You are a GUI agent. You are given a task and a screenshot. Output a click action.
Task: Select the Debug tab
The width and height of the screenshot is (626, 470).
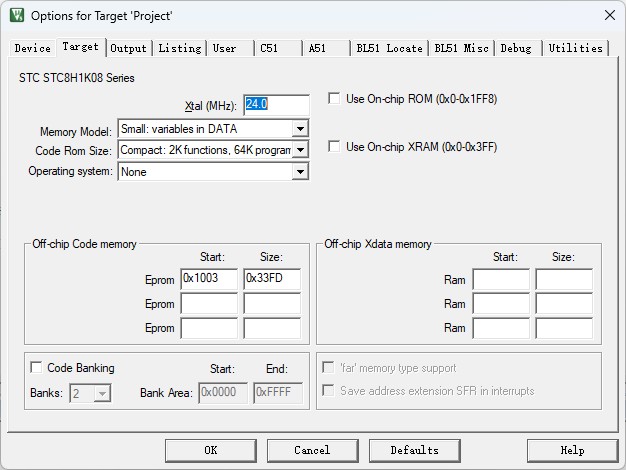516,48
